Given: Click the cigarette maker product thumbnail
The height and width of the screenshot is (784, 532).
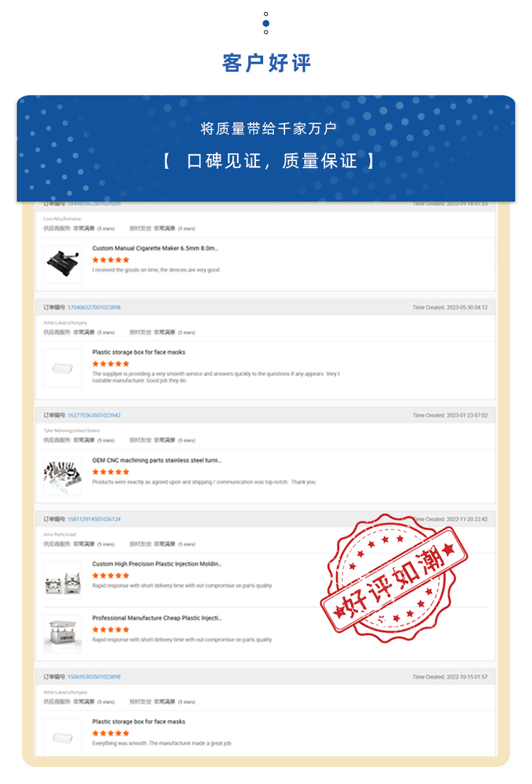Looking at the screenshot, I should pos(62,264).
